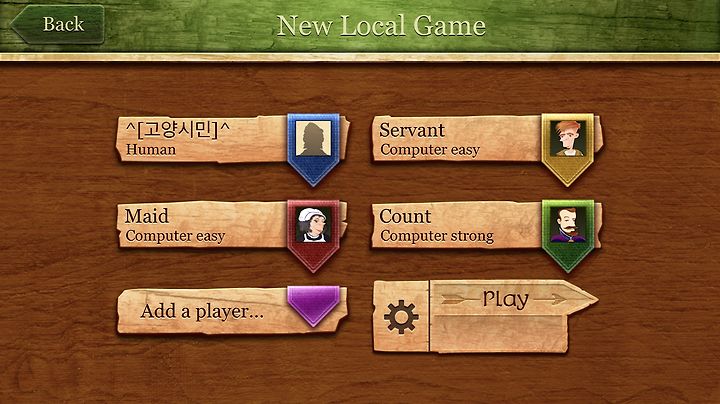Click the Count's portrait on green banner

[x=568, y=224]
